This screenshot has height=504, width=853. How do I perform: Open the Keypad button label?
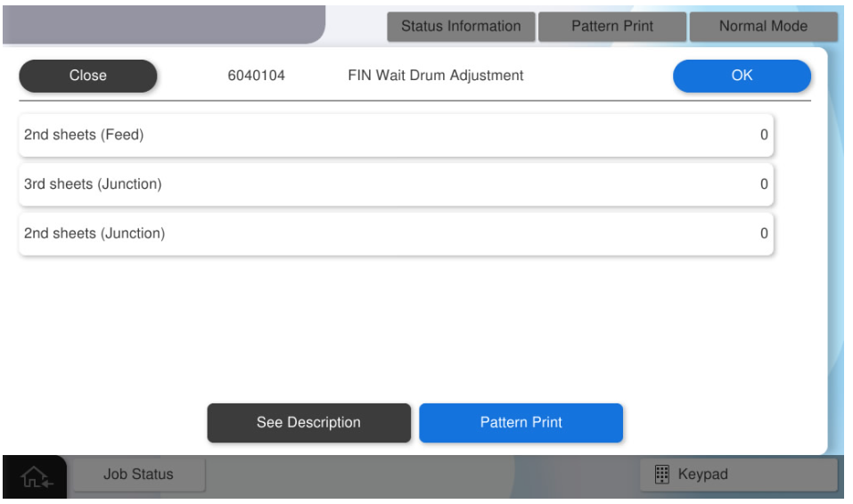click(702, 475)
